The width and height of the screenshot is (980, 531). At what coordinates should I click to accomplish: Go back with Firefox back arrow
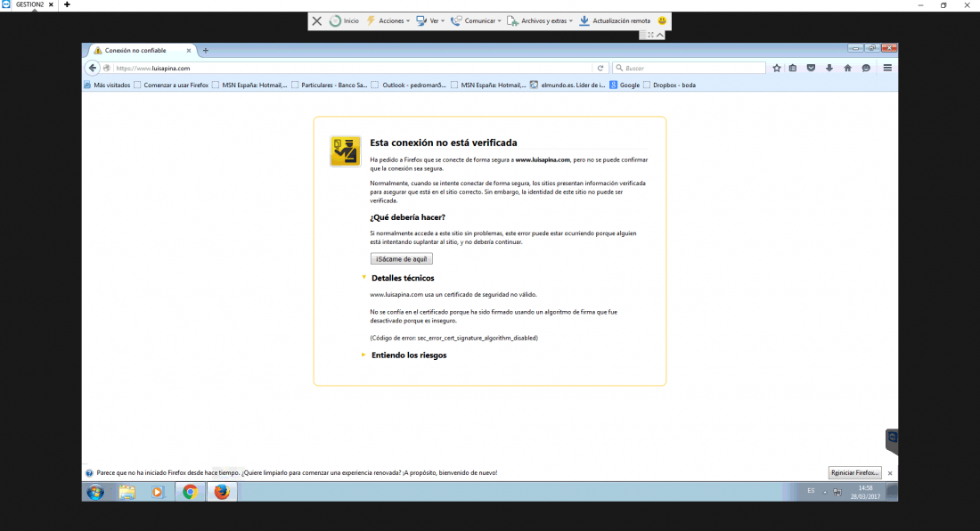(x=93, y=68)
